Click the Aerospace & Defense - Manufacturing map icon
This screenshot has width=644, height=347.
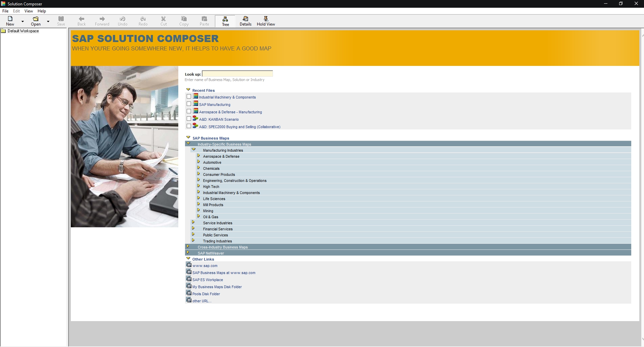[195, 111]
